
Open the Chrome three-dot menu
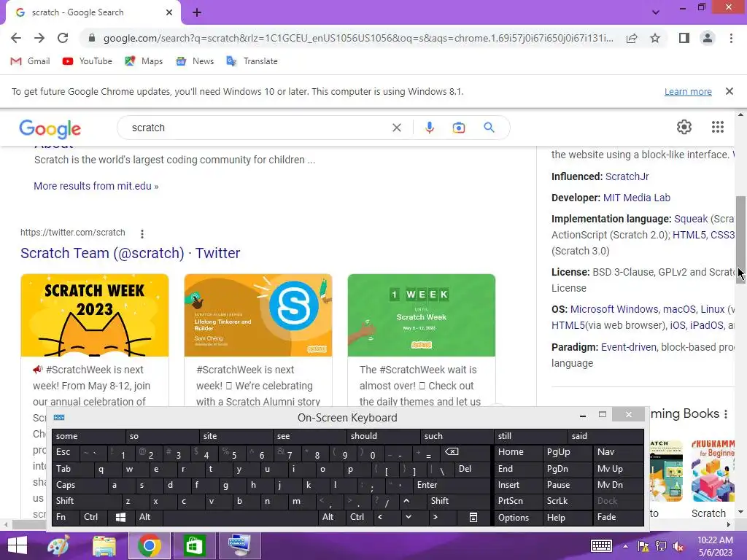click(x=731, y=38)
